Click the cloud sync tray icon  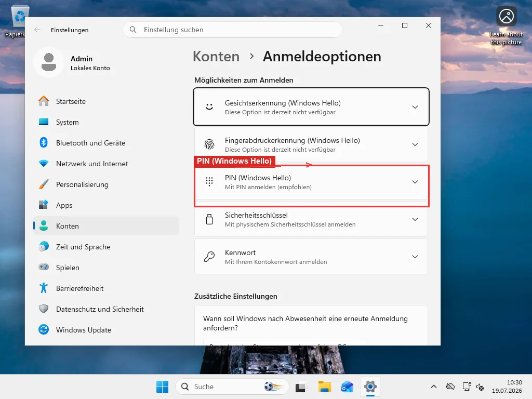pyautogui.click(x=450, y=387)
